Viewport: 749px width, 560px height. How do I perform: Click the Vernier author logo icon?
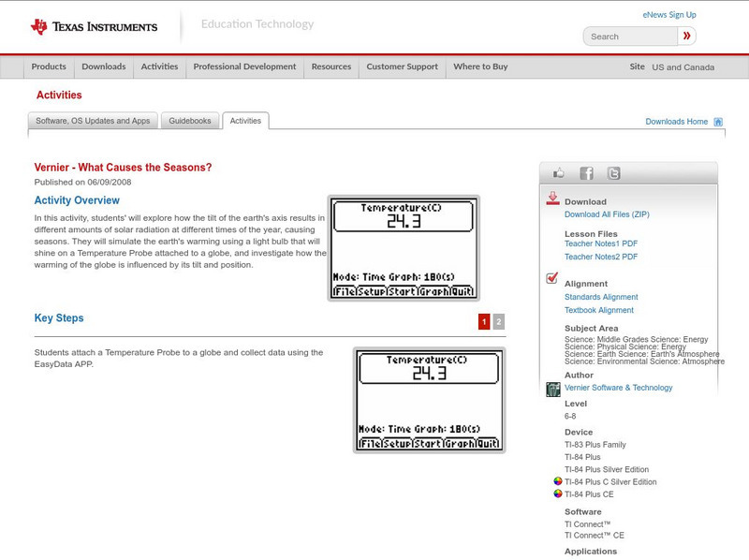click(x=553, y=390)
